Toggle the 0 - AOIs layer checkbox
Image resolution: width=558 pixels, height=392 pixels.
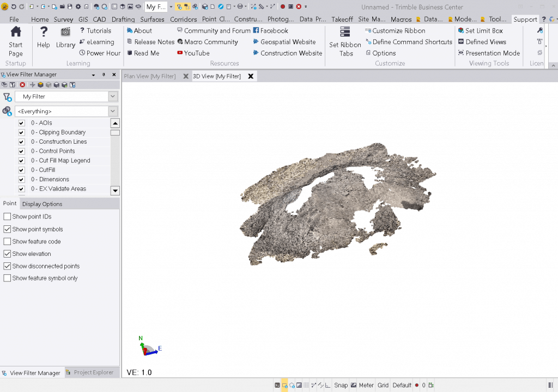point(22,123)
